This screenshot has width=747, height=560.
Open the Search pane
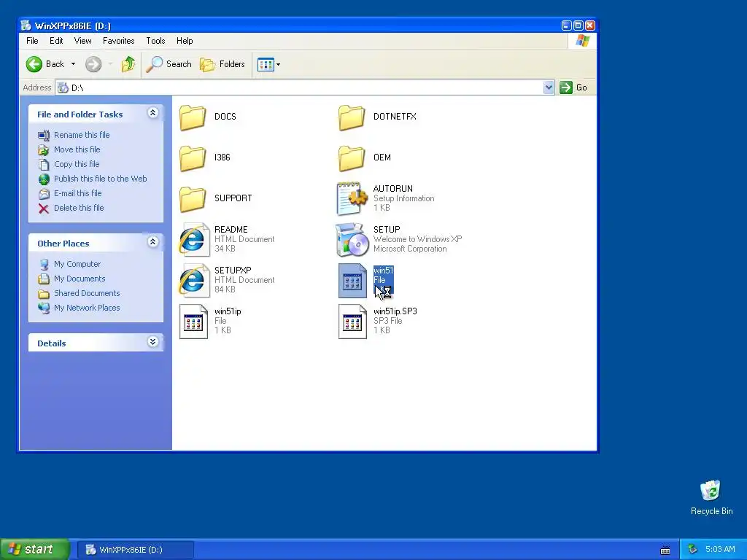[169, 64]
